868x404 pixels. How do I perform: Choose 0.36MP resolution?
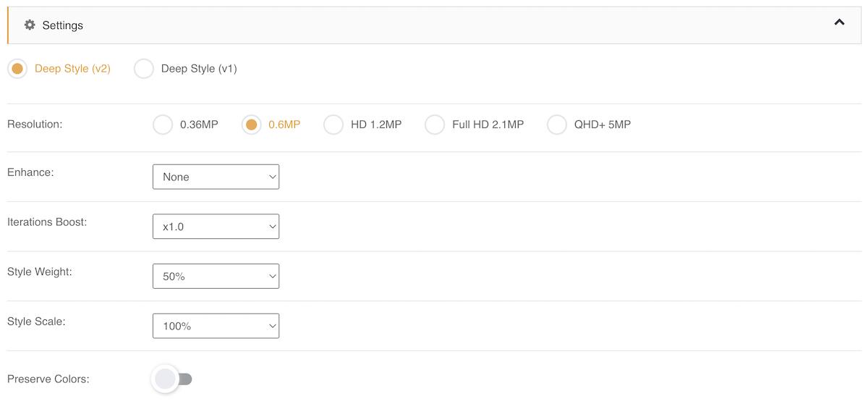click(163, 125)
